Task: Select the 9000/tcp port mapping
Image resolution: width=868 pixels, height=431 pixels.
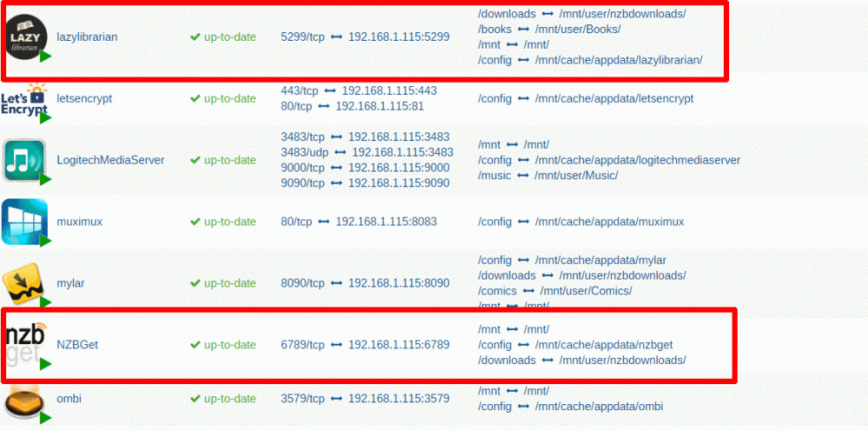Action: pos(365,168)
